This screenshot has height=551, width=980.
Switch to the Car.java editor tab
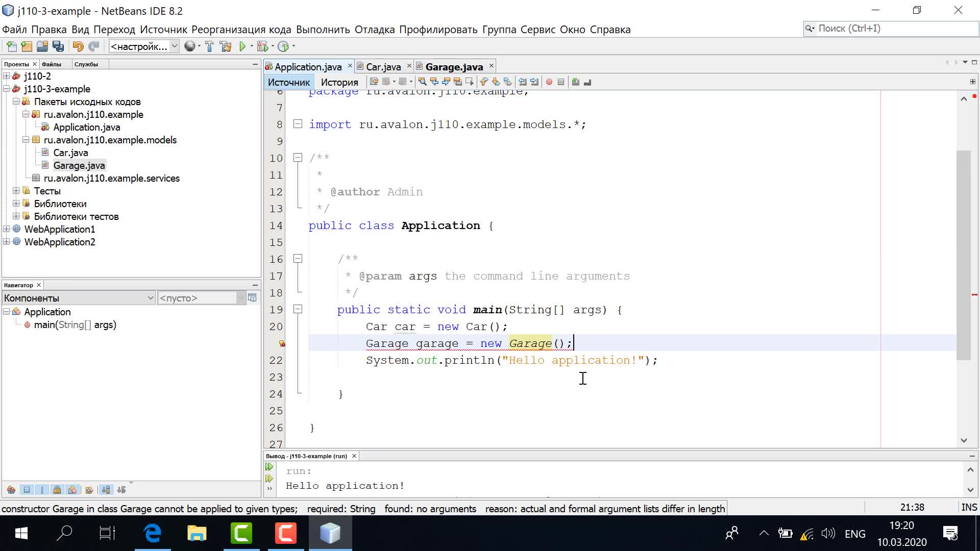[383, 67]
